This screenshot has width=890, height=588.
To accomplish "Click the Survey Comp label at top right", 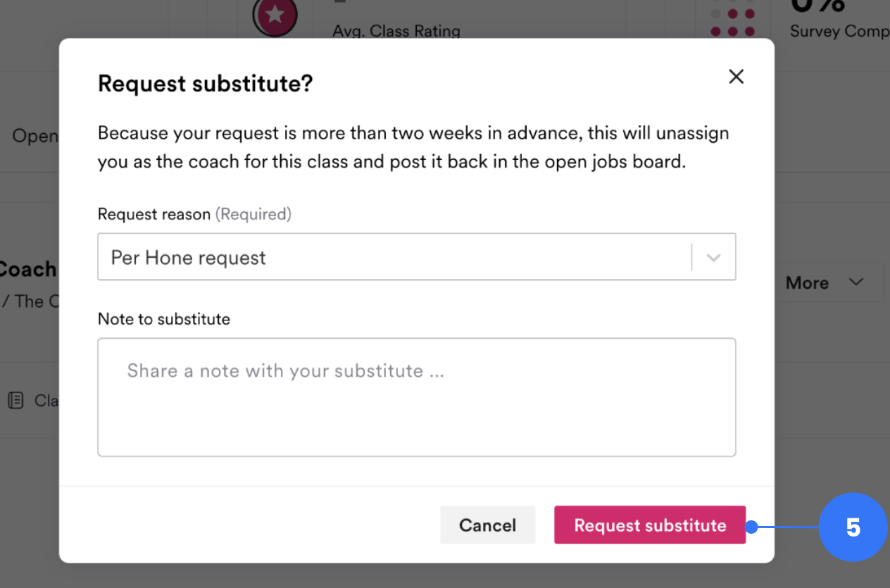I will tap(840, 32).
